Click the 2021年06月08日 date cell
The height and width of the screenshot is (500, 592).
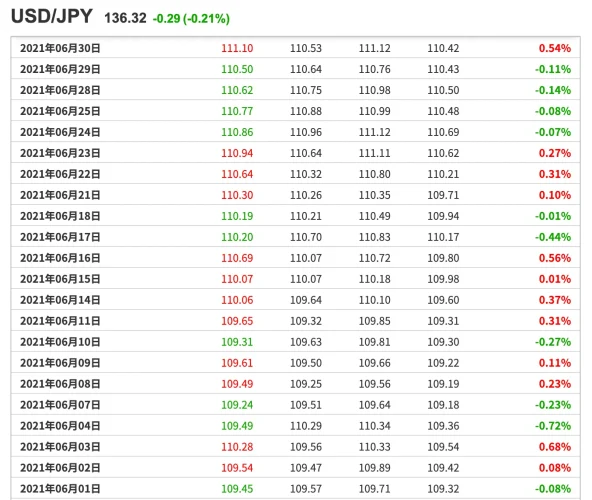(x=60, y=384)
